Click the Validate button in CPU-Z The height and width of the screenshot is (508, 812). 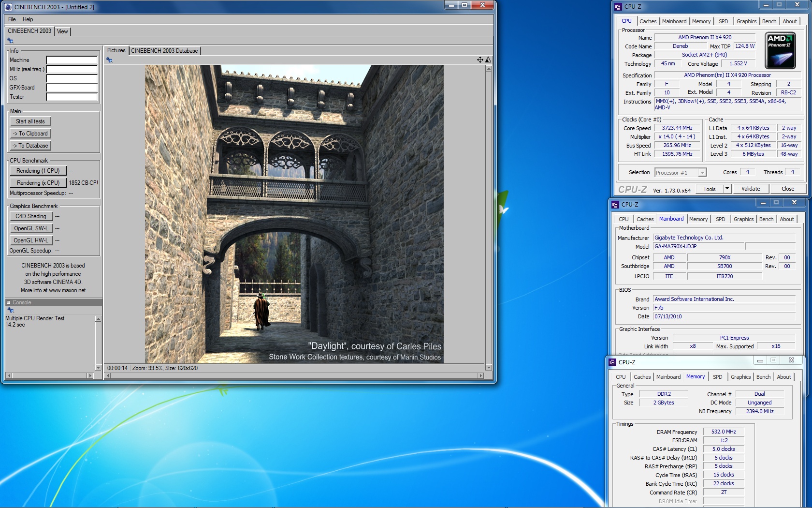tap(750, 189)
